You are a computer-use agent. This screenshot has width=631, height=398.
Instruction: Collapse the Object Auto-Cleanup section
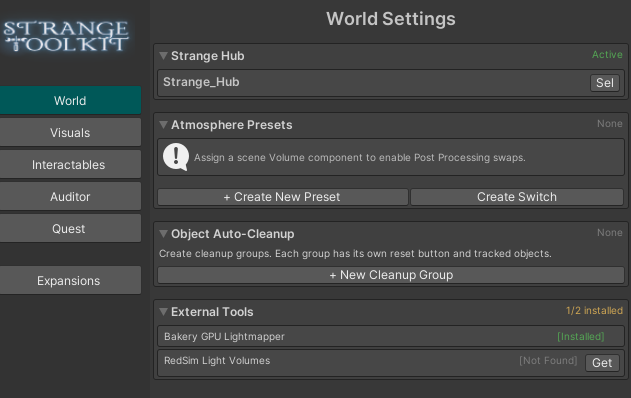tap(163, 234)
